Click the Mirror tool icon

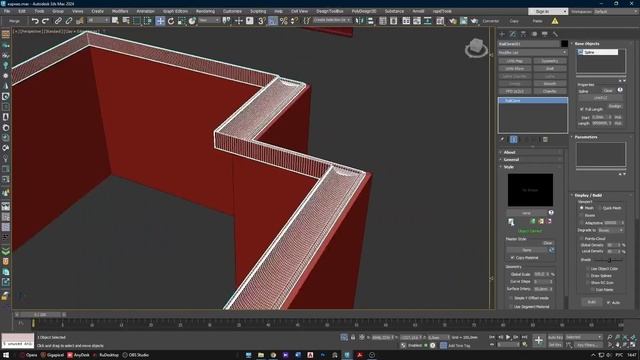[x=360, y=21]
